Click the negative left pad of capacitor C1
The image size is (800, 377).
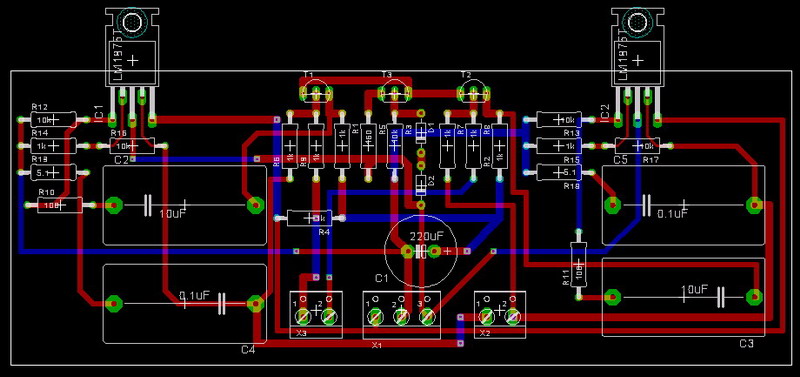408,251
